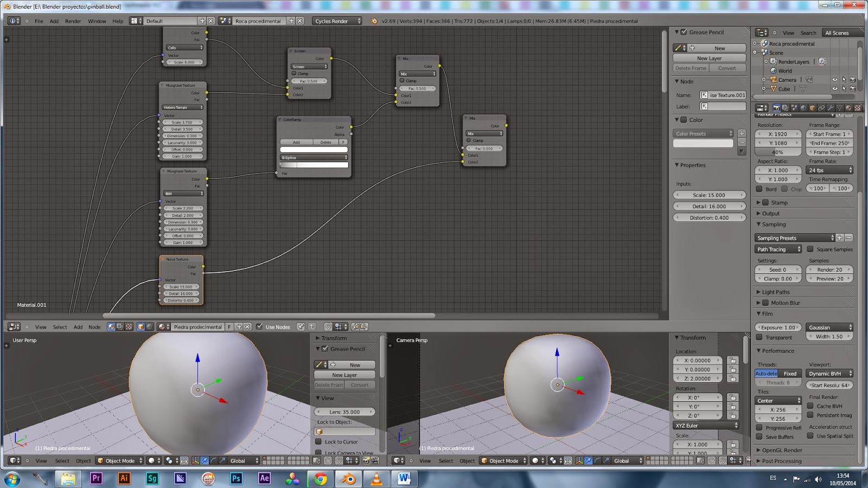Viewport: 868px width, 488px height.
Task: Pin the node editor material with the pin icon
Action: pyautogui.click(x=300, y=327)
